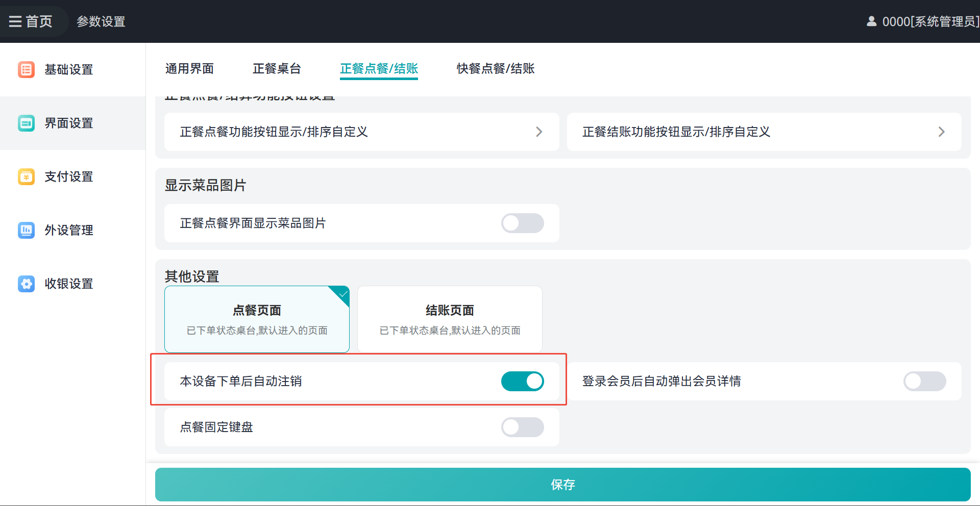Click the 界面设置 sidebar icon
The height and width of the screenshot is (506, 980).
tap(26, 123)
